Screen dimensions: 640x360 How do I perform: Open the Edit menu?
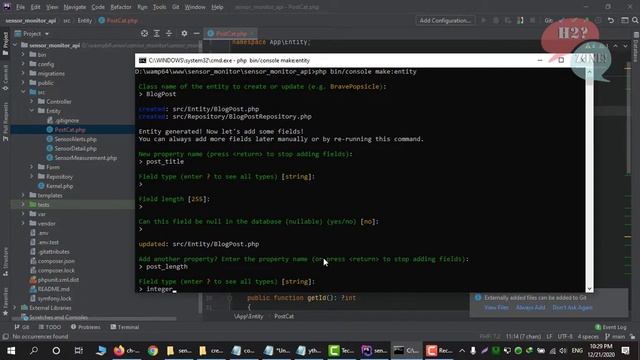click(x=36, y=7)
